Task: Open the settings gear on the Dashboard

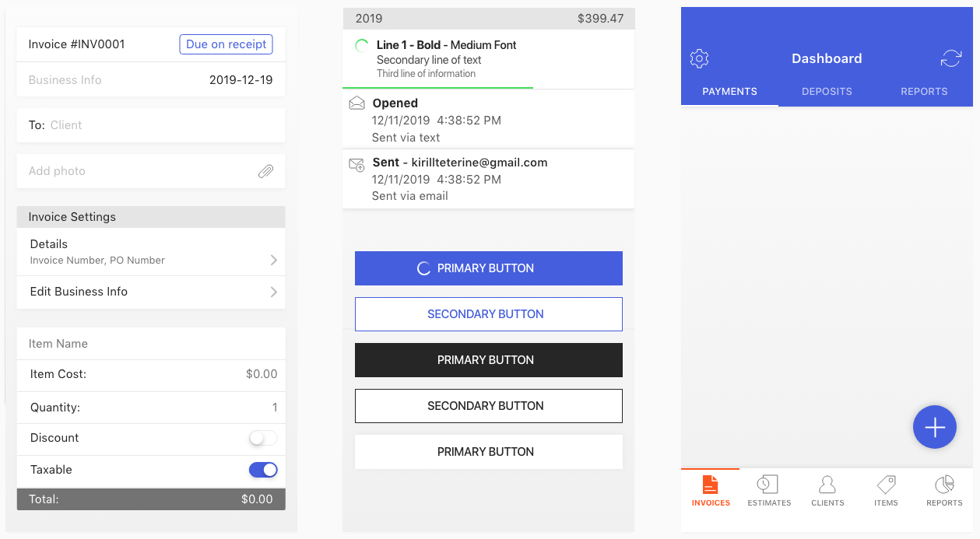Action: pos(699,58)
